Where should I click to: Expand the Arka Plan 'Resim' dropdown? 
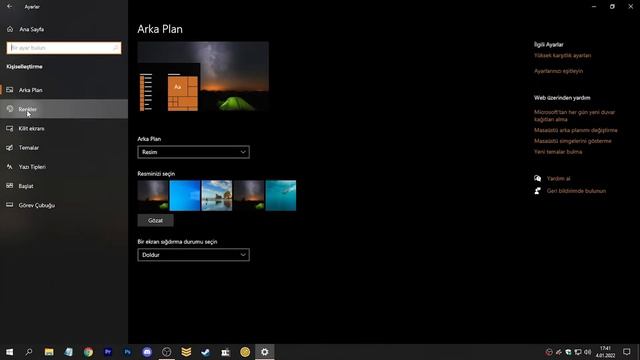coord(193,152)
